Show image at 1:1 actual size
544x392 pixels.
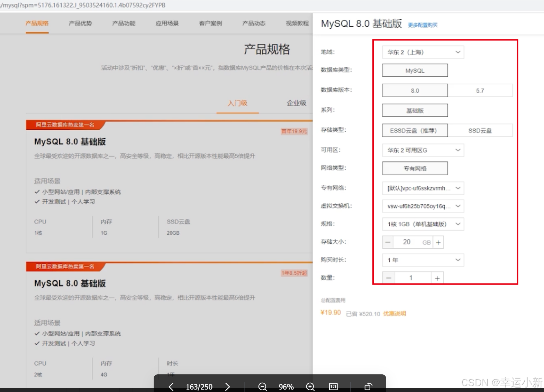coord(333,386)
